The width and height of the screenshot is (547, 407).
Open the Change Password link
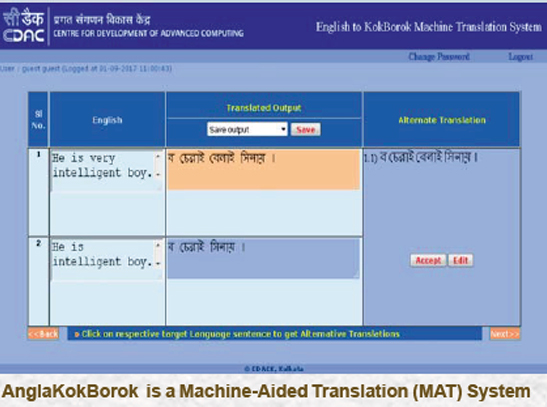point(439,56)
